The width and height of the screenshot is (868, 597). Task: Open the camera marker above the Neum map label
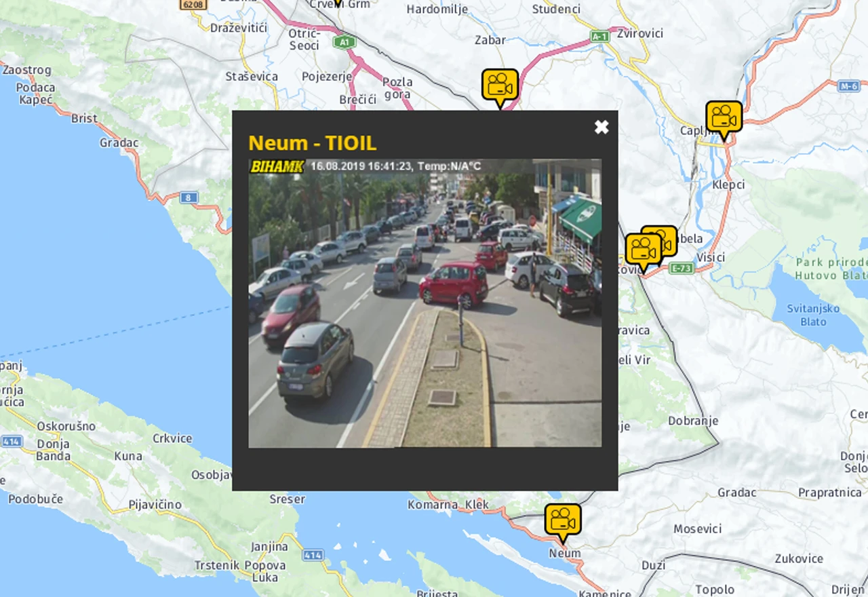tap(563, 522)
